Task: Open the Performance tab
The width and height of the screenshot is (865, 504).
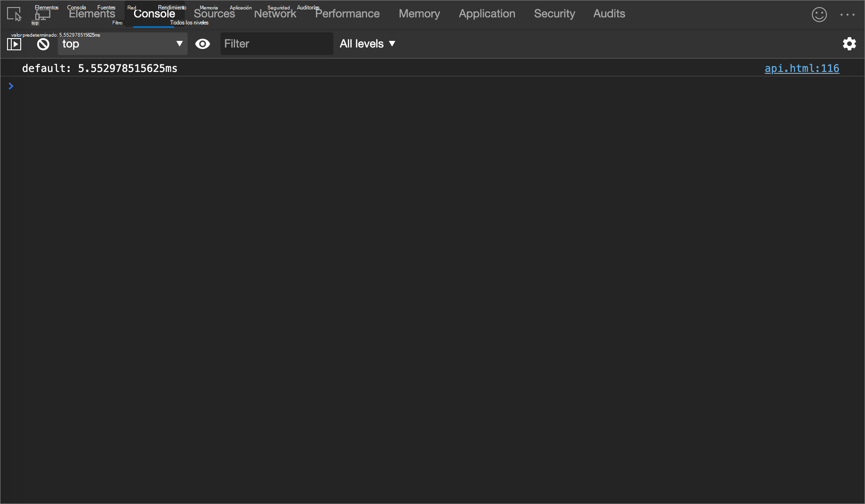Action: point(347,14)
